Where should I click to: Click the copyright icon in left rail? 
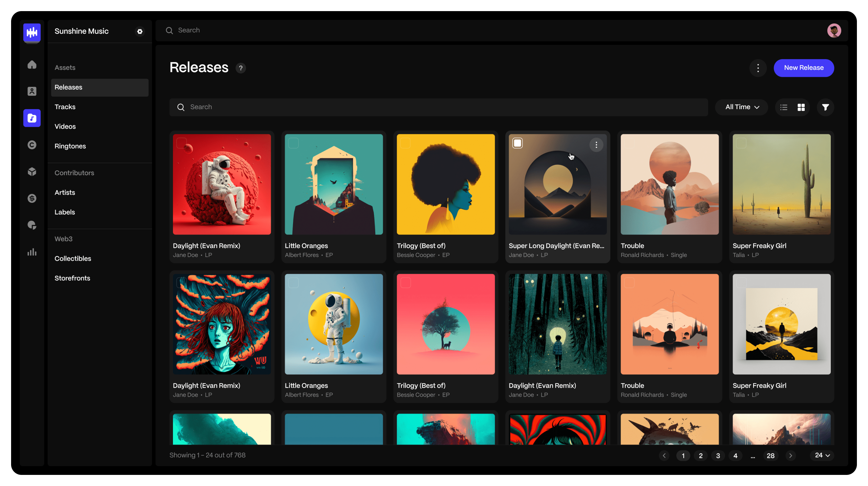(x=32, y=145)
